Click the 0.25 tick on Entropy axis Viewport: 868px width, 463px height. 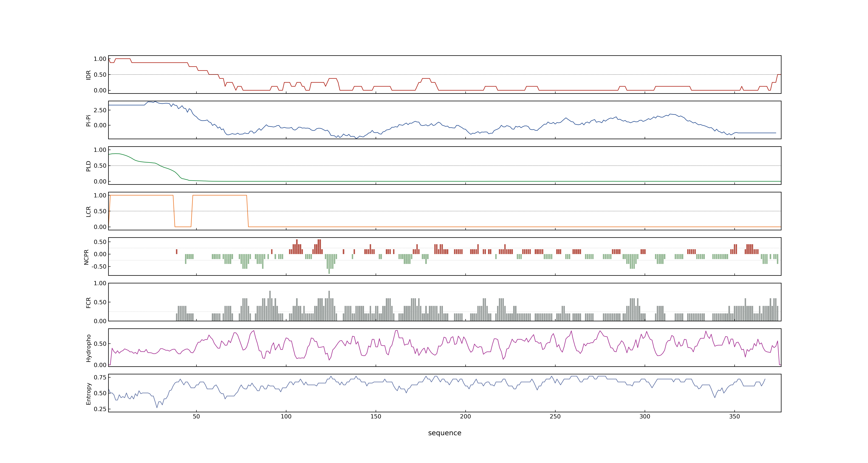pos(100,409)
